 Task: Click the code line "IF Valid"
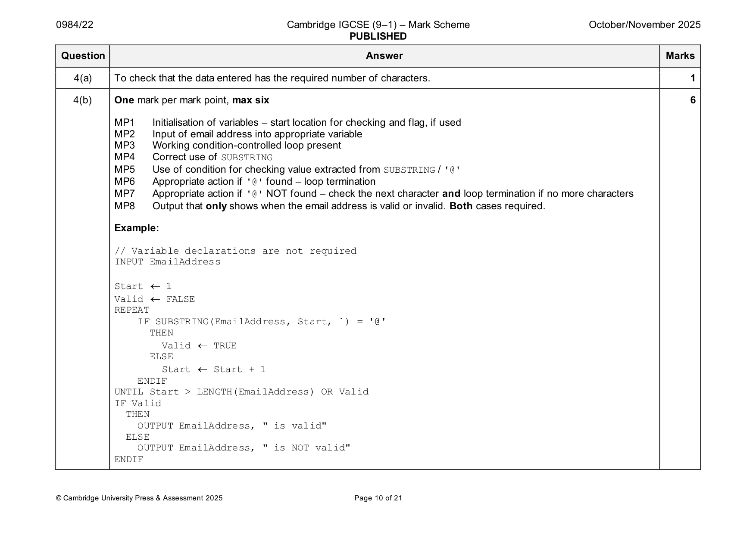138,404
